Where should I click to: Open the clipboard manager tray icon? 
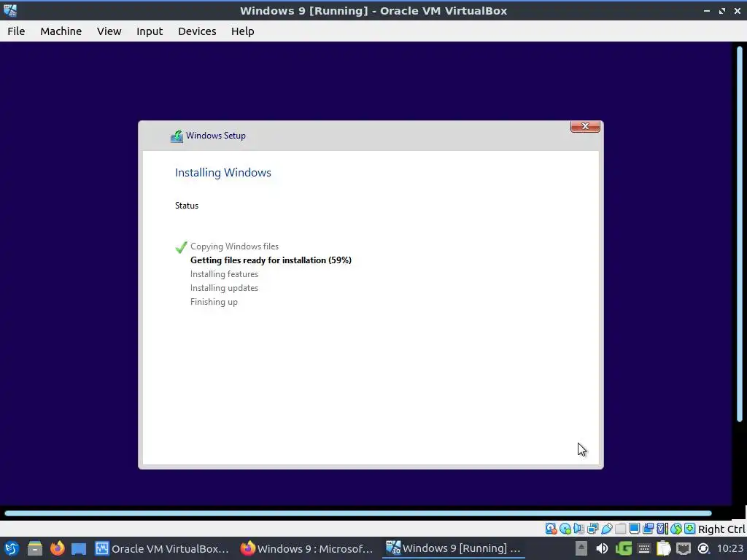664,548
